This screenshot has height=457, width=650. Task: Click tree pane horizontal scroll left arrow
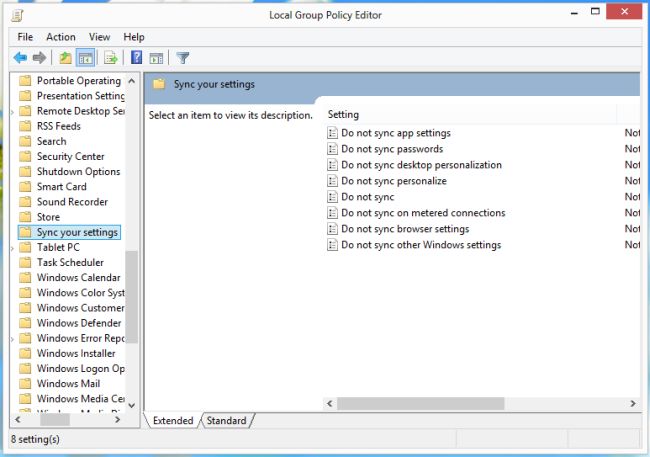(x=17, y=420)
